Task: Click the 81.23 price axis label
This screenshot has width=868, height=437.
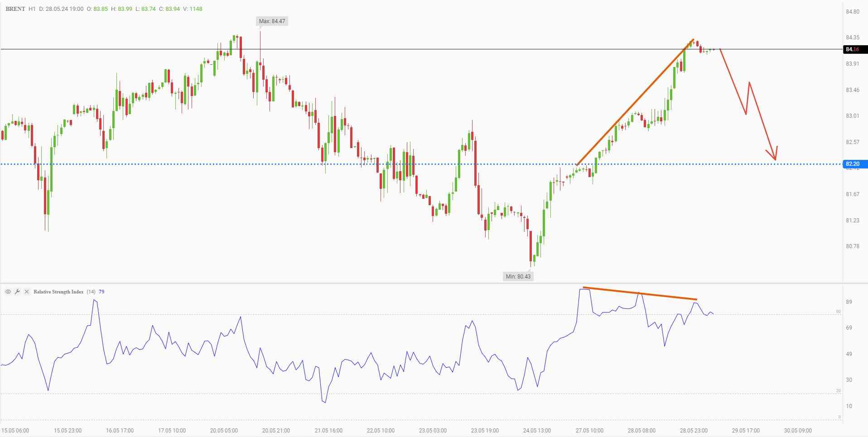Action: coord(852,221)
